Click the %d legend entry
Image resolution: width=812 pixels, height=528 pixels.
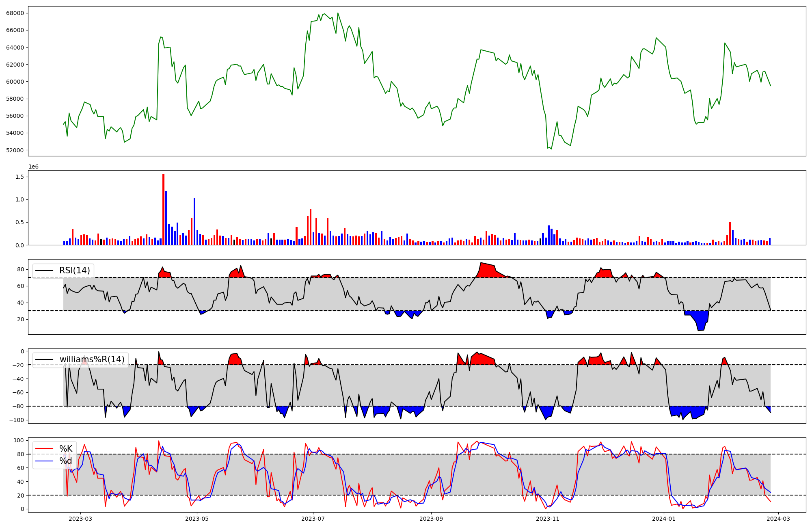(66, 461)
